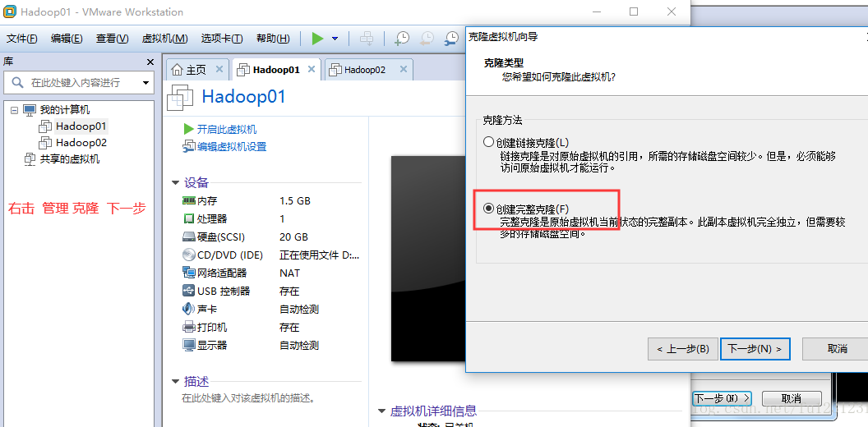Viewport: 868px width, 427px height.
Task: Click the 声卡 sound card icon
Action: click(189, 310)
